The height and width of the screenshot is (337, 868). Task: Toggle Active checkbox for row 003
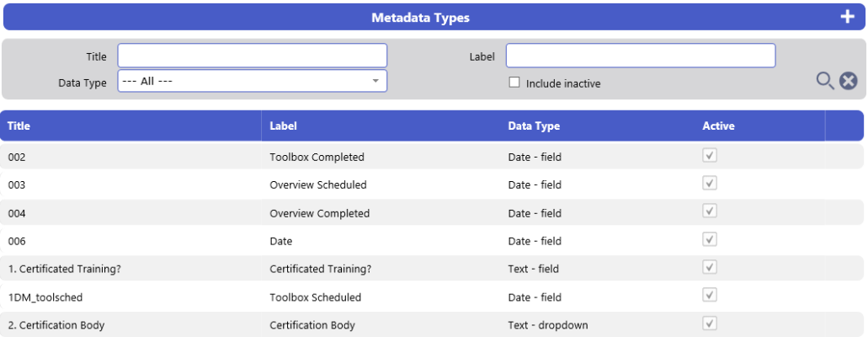click(710, 183)
